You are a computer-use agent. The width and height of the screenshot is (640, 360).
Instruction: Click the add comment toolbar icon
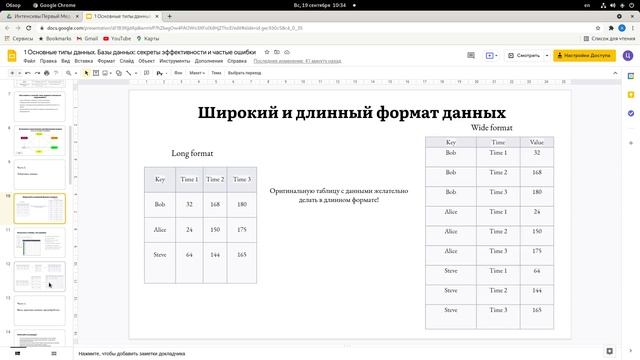tap(147, 73)
